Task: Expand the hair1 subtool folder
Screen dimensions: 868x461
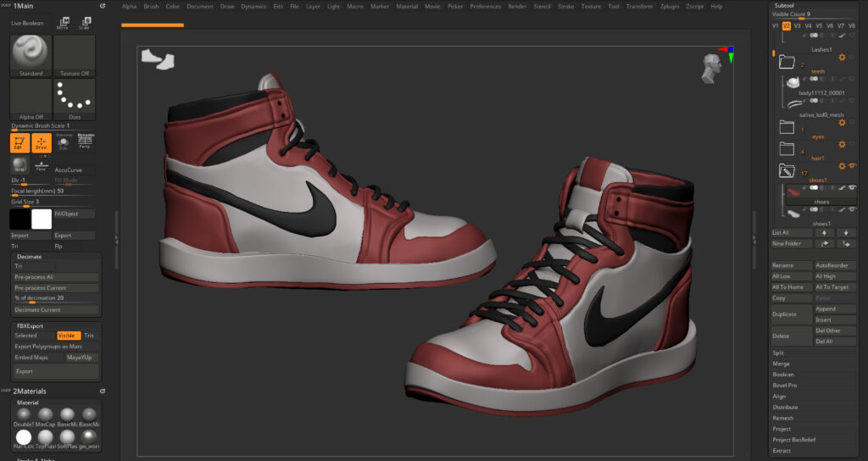Action: (x=787, y=148)
